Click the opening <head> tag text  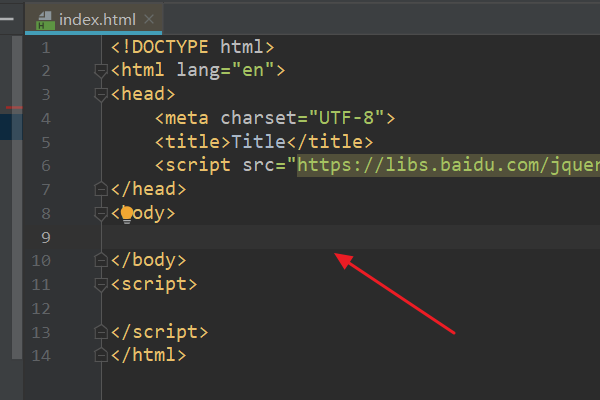click(143, 95)
